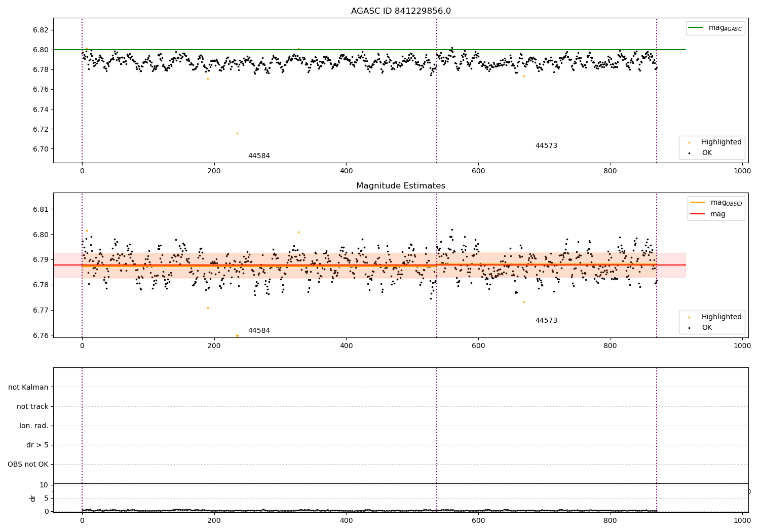Image resolution: width=760 pixels, height=532 pixels.
Task: Click the 5 tick on the dr axis
Action: [46, 499]
